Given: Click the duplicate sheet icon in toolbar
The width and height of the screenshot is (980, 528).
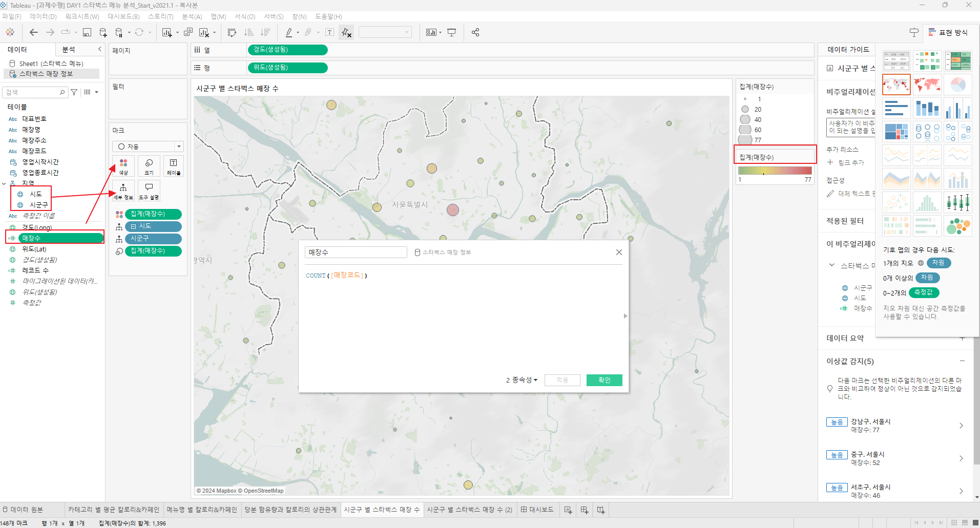Looking at the screenshot, I should 188,32.
